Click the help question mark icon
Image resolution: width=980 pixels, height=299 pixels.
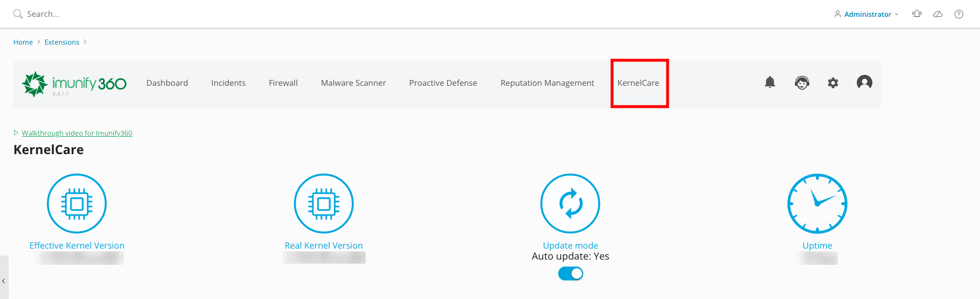[959, 14]
